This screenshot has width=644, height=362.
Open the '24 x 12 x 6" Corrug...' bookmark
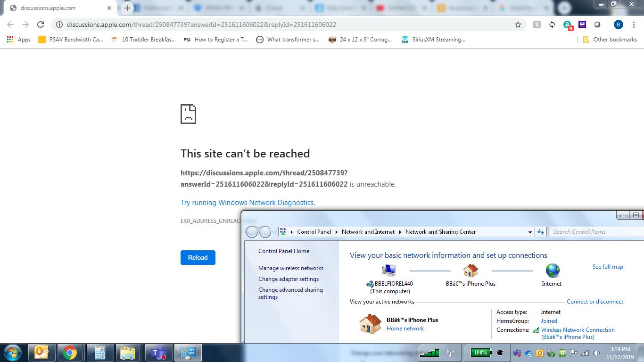click(360, 40)
